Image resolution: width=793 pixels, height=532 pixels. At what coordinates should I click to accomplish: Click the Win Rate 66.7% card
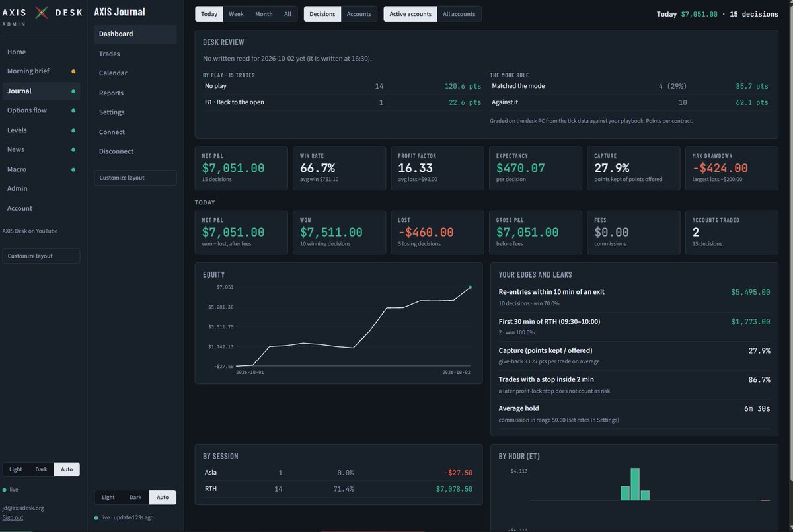339,168
